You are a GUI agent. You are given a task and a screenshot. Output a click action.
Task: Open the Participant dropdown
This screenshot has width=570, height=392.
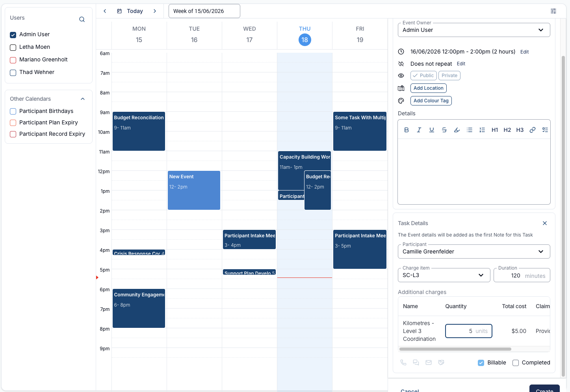point(474,251)
